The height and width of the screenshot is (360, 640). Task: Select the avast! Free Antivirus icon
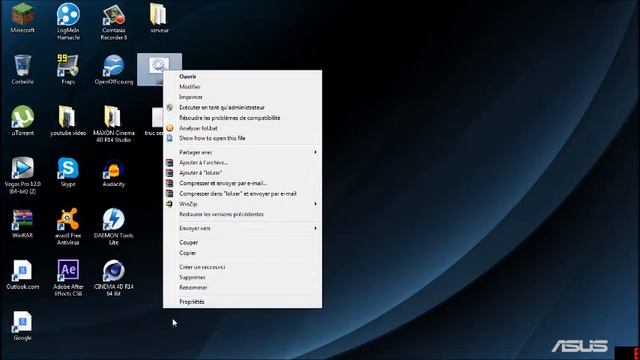point(68,227)
